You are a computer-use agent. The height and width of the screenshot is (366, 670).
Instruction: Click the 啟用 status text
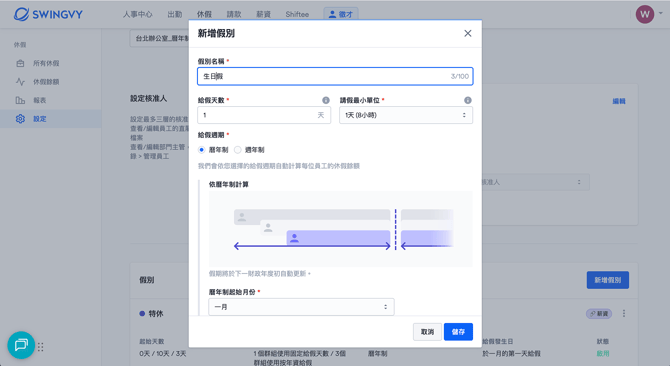pos(603,354)
